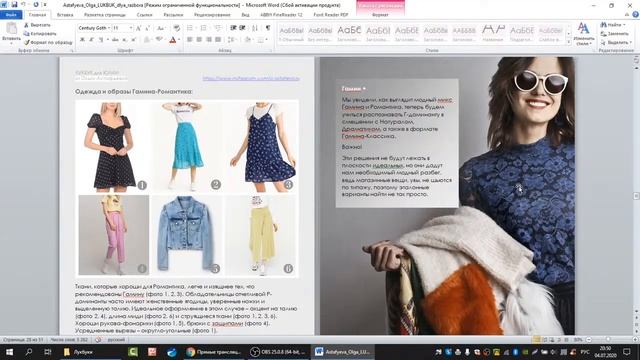Sort the selected text

click(255, 28)
